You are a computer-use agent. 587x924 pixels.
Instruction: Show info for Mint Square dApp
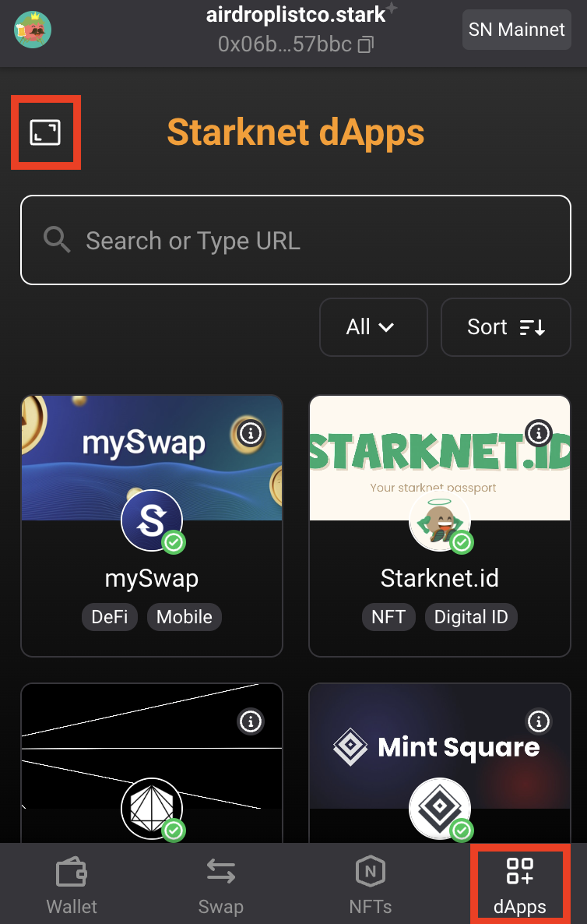point(538,721)
